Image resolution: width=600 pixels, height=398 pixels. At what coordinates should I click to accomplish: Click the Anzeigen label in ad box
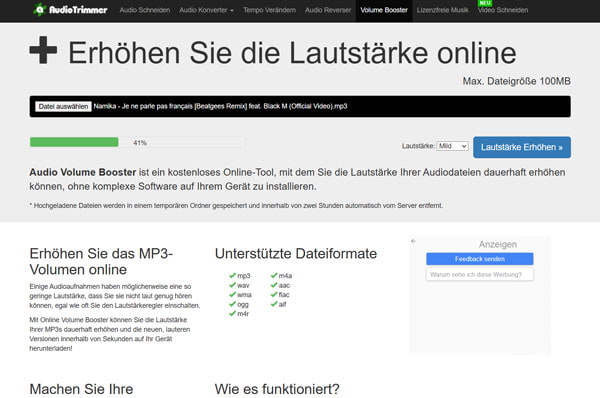tap(498, 245)
